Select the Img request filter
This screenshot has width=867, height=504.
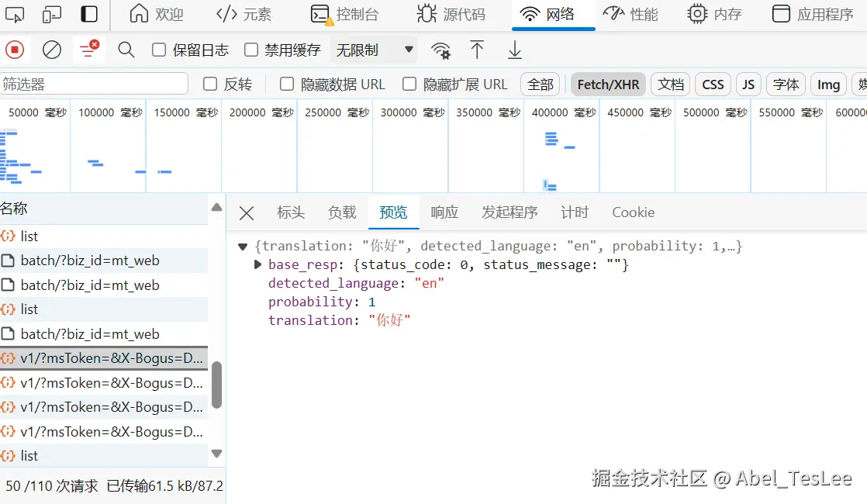point(828,85)
